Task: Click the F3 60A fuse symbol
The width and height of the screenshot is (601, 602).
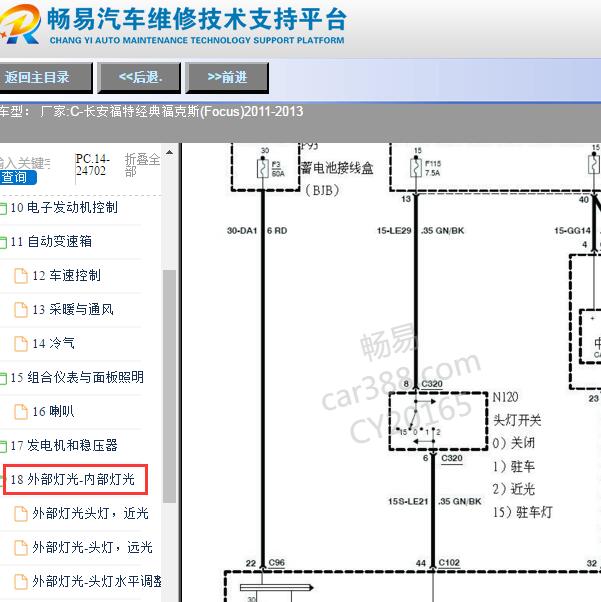Action: click(263, 168)
